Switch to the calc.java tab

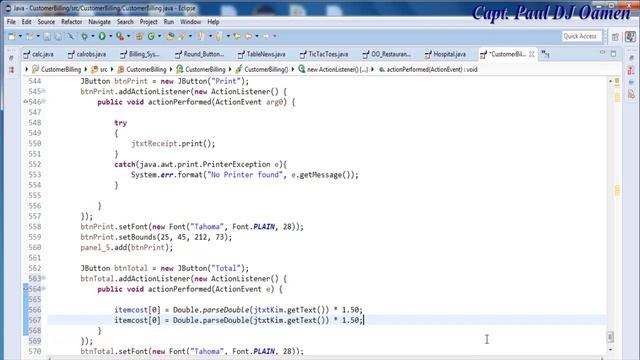(x=39, y=54)
